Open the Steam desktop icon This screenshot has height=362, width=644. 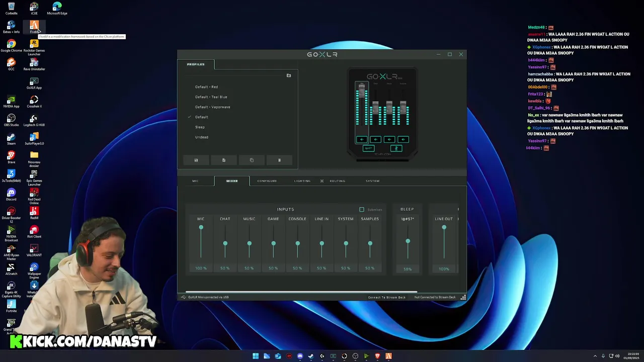pyautogui.click(x=11, y=138)
